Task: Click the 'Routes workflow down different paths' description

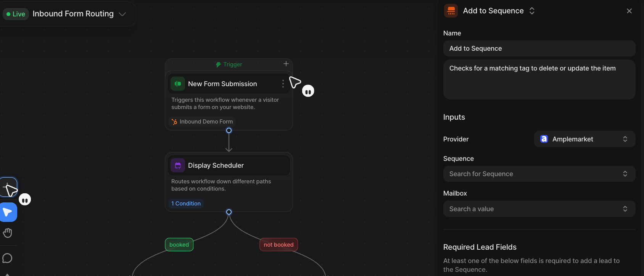Action: coord(221,185)
